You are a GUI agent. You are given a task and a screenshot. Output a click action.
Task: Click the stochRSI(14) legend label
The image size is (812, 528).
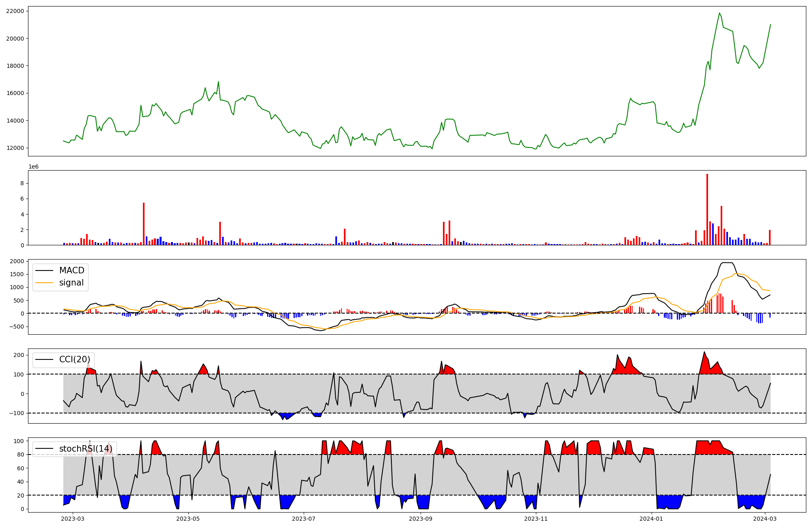[86, 449]
